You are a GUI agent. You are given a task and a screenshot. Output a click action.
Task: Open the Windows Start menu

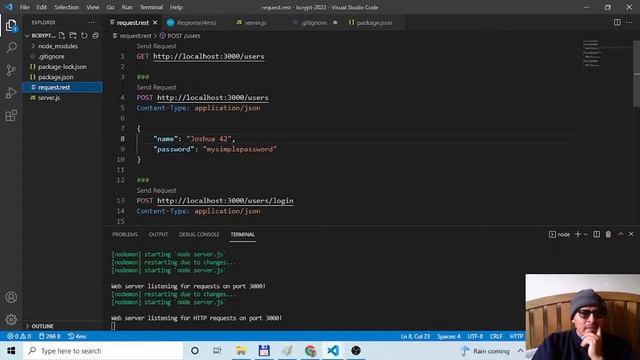11,351
